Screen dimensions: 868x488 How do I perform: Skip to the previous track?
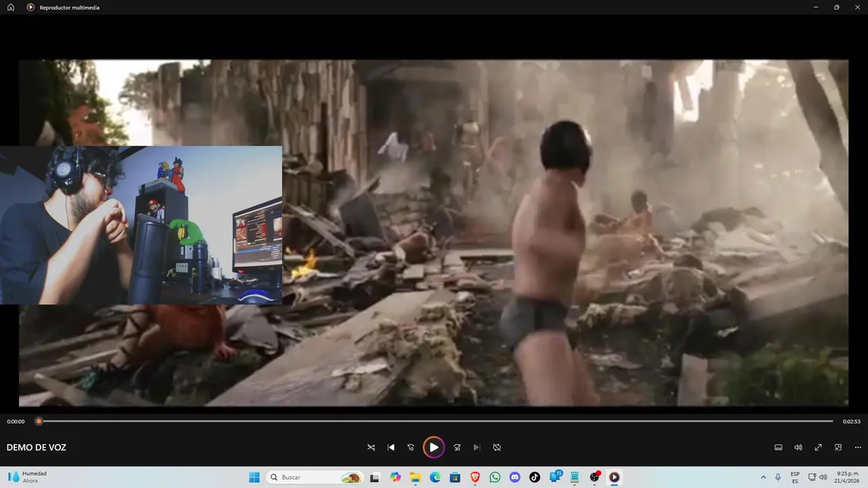click(391, 447)
